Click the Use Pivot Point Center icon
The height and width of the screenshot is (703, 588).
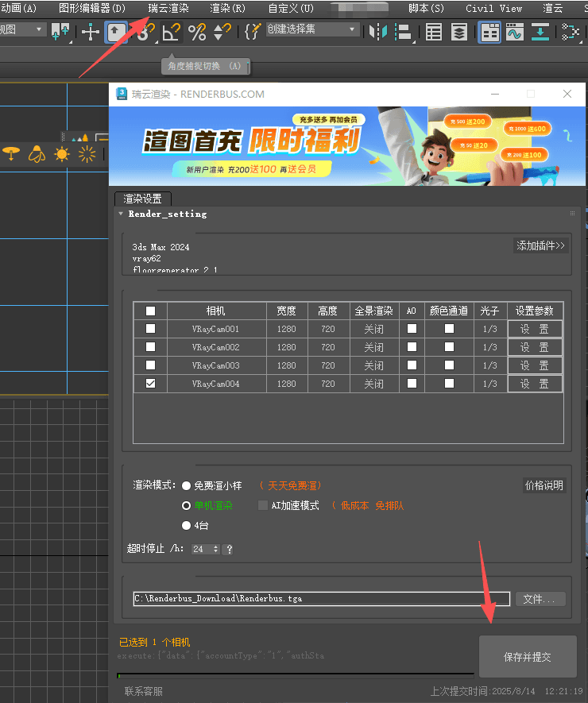pos(60,32)
